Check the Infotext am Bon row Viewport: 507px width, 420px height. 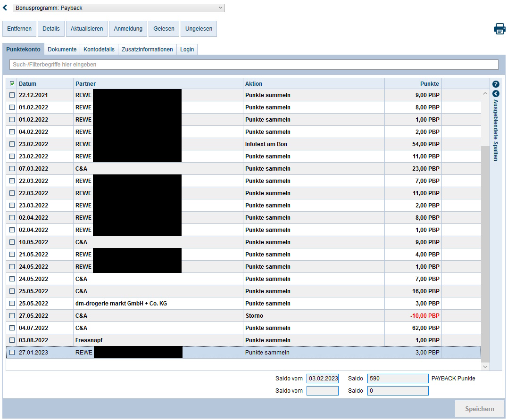pyautogui.click(x=12, y=144)
